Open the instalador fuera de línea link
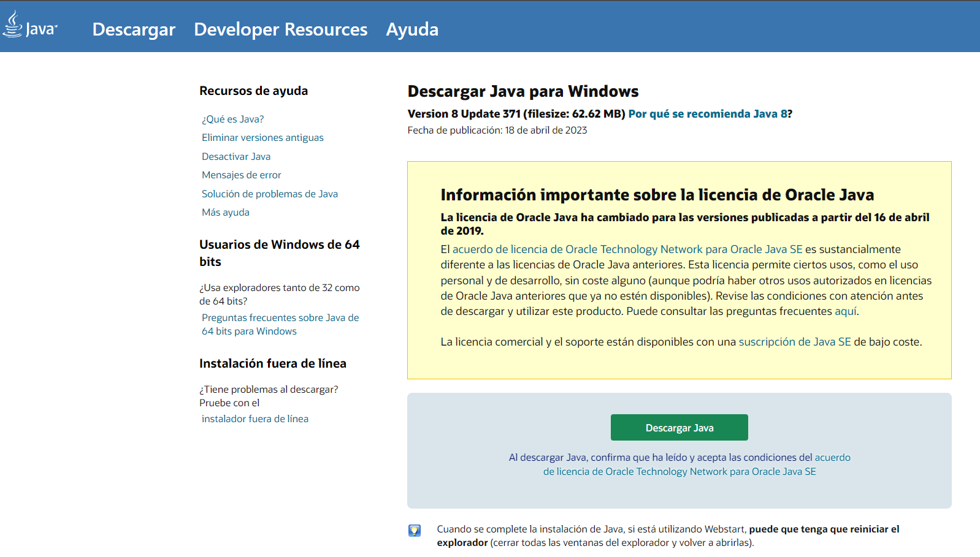 pos(255,419)
